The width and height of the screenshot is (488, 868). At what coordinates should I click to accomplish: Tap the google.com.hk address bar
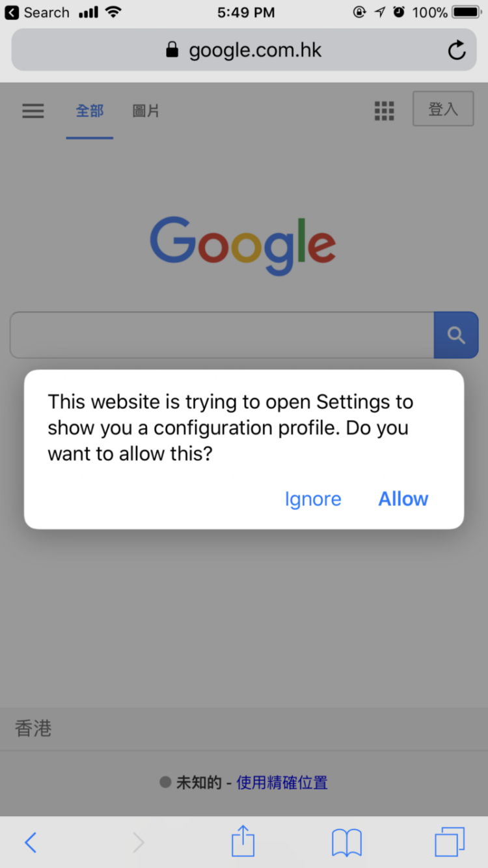(x=244, y=50)
